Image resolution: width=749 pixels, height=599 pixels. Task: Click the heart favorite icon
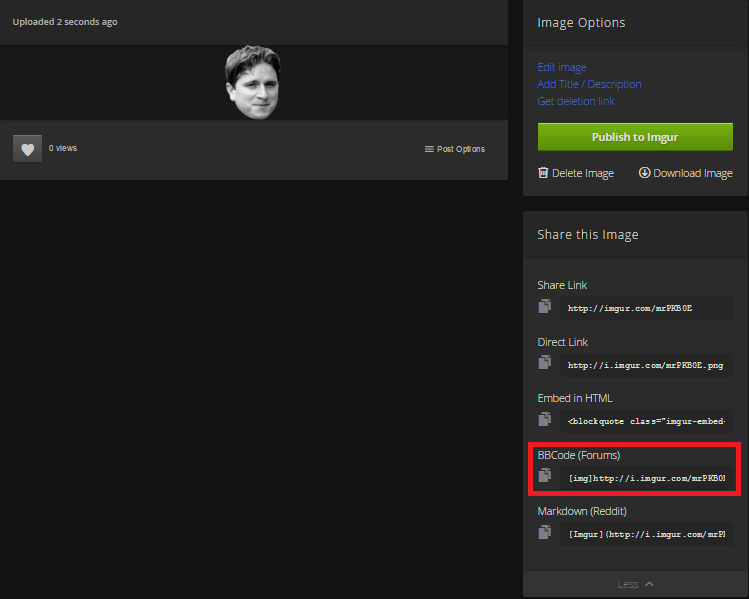pos(27,149)
